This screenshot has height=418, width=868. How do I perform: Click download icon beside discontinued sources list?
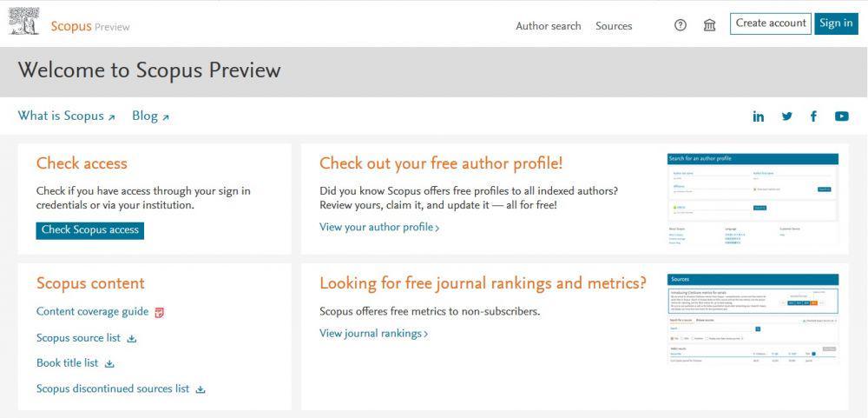[201, 389]
